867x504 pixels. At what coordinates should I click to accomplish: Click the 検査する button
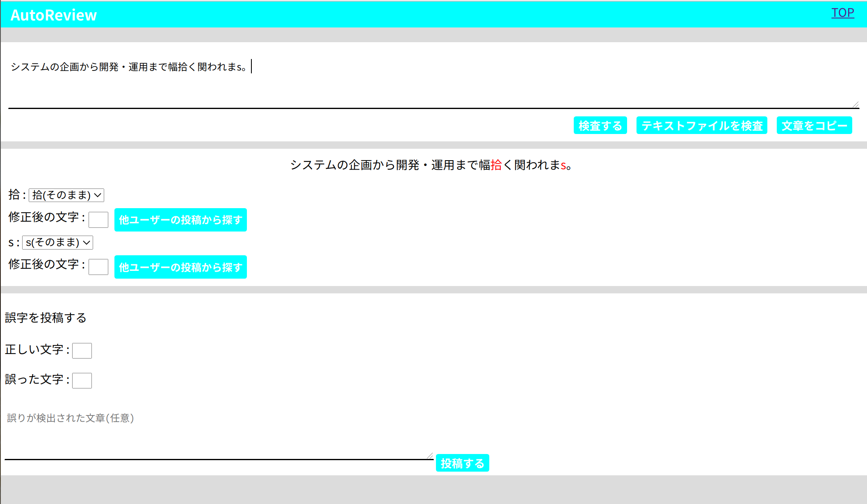click(x=600, y=125)
